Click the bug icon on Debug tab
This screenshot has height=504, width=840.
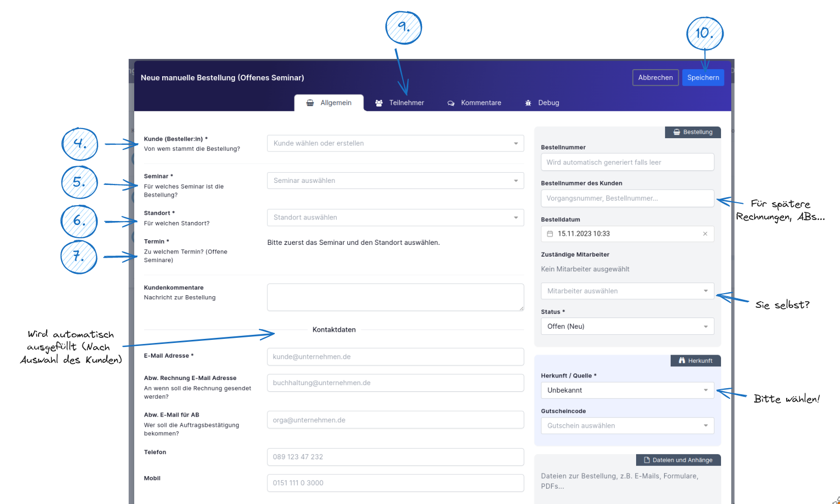click(x=528, y=103)
